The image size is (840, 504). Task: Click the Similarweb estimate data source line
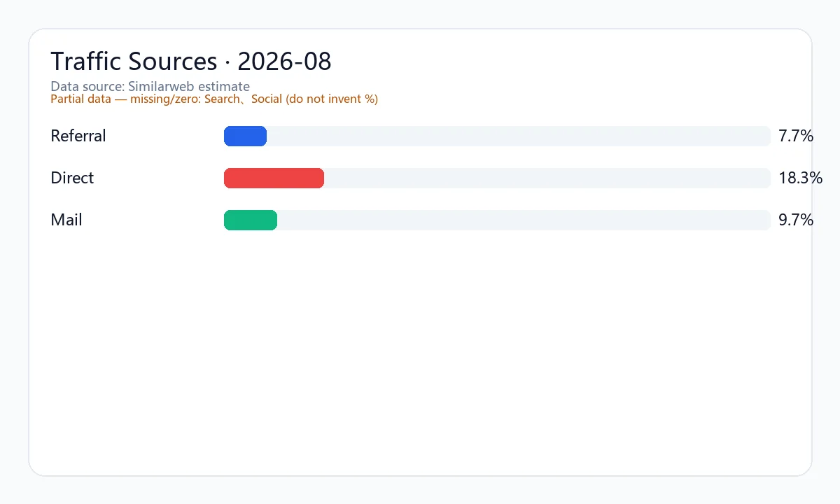click(x=150, y=87)
